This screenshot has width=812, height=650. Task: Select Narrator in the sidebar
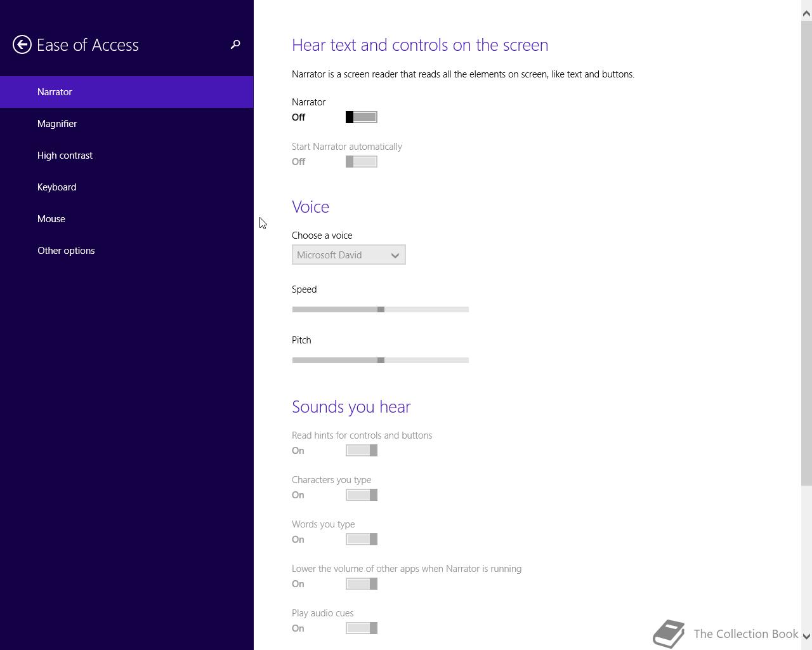click(x=127, y=92)
